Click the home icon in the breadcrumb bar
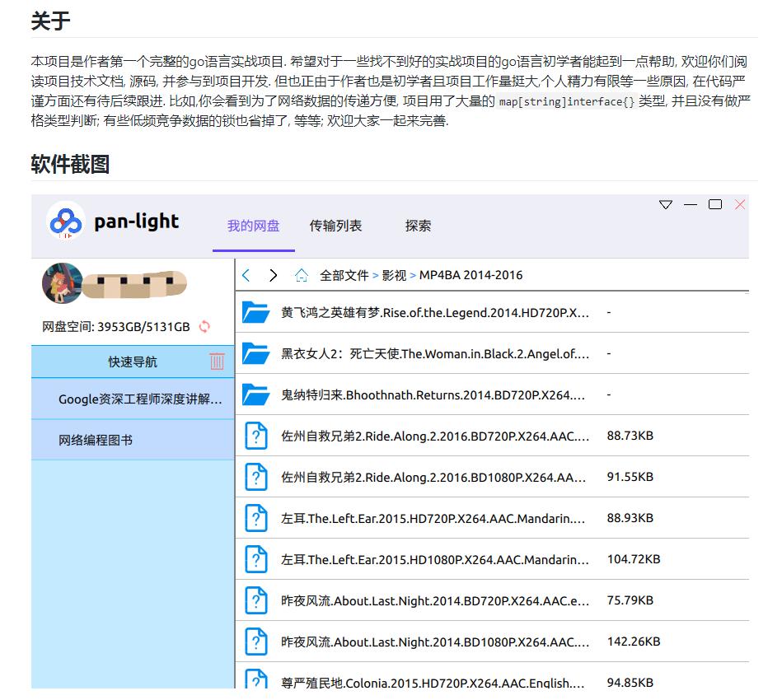Viewport: 782px width, 700px height. (302, 275)
